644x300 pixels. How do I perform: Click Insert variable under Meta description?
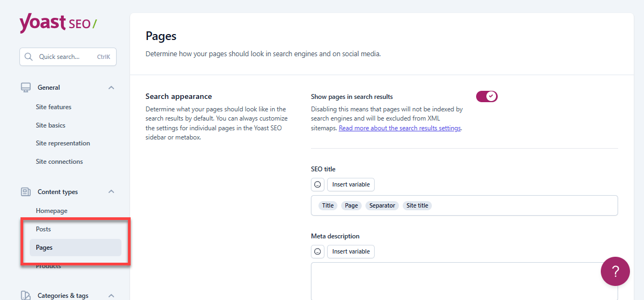[351, 251]
